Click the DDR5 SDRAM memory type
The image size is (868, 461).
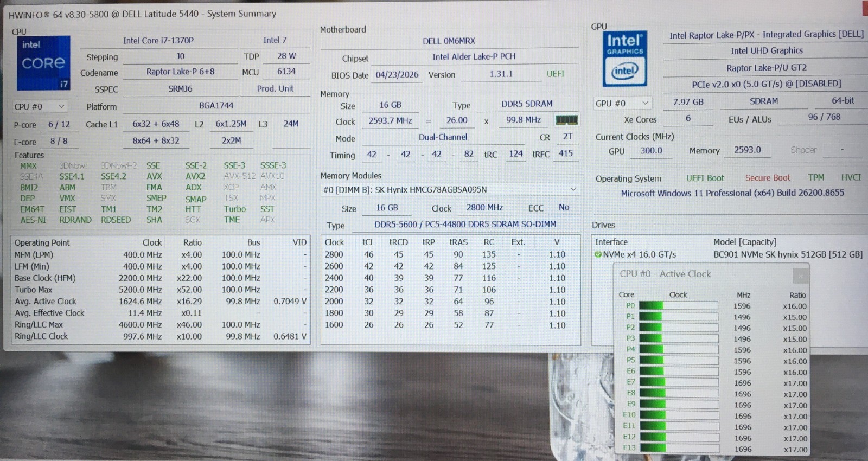click(x=527, y=104)
